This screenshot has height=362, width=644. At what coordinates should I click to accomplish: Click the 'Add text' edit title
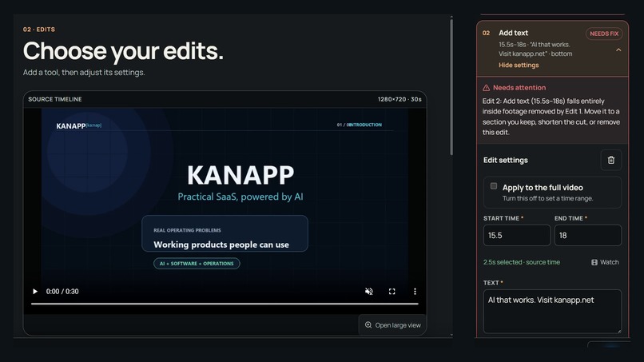click(514, 33)
